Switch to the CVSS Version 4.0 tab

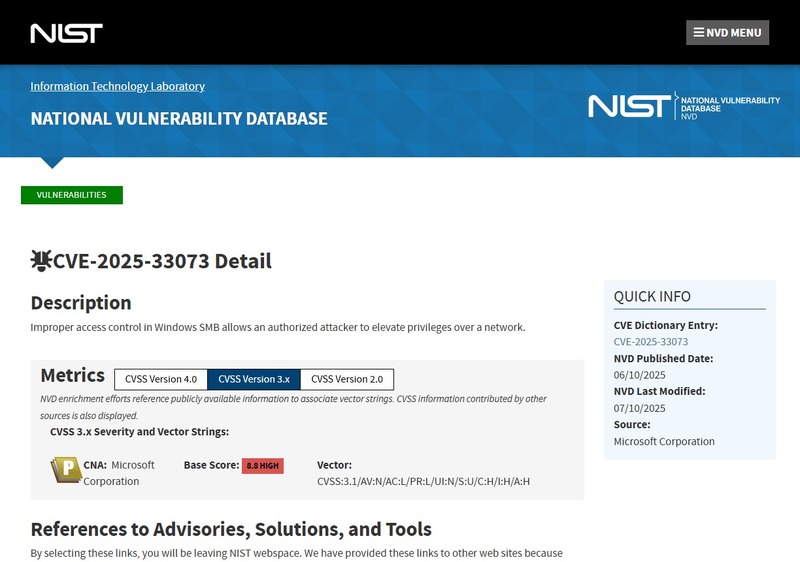[x=161, y=379]
